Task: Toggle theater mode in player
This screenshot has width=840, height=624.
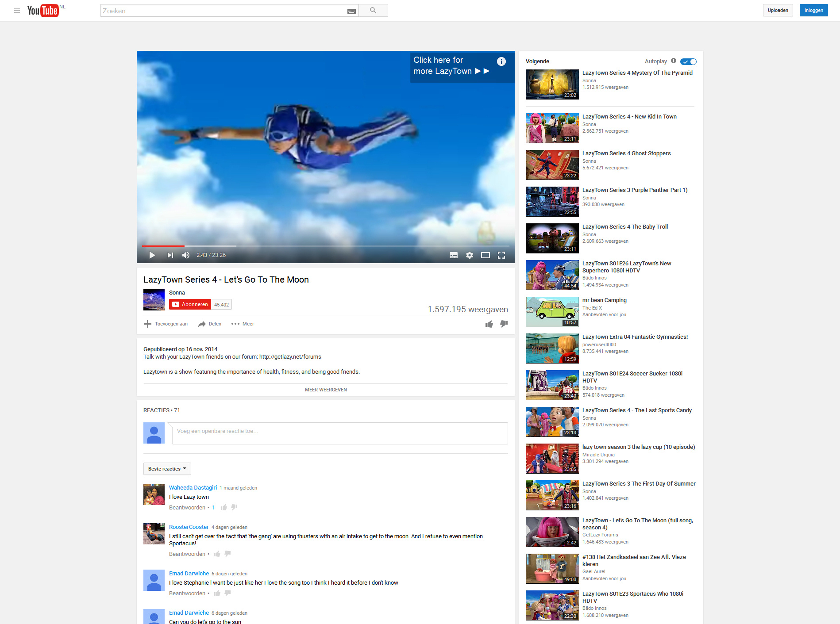Action: point(486,255)
